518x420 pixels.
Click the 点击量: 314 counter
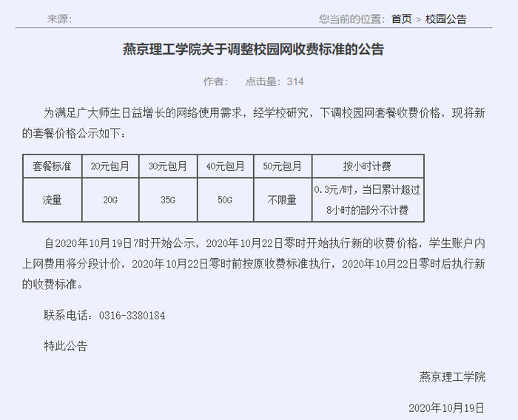click(x=275, y=81)
